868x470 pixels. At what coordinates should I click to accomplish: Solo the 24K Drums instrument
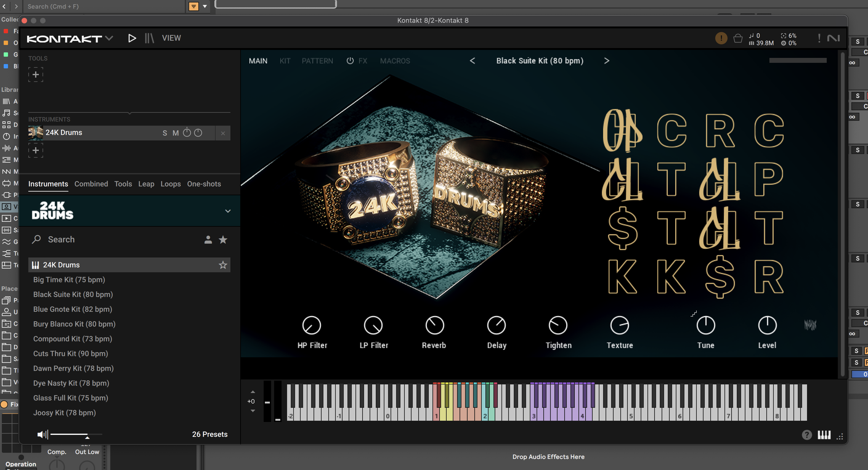coord(165,133)
